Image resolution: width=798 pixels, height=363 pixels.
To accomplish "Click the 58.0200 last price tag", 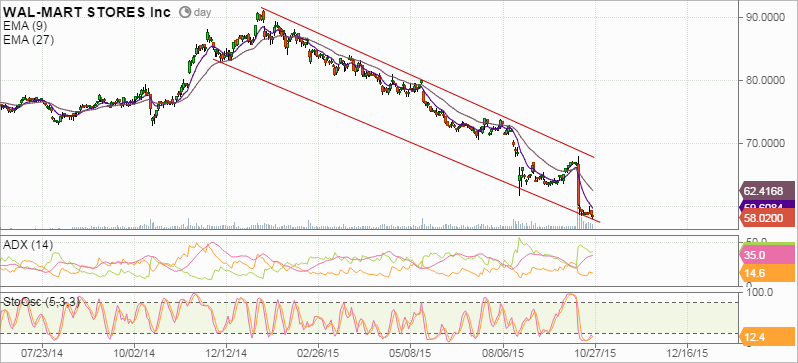I will click(x=766, y=218).
